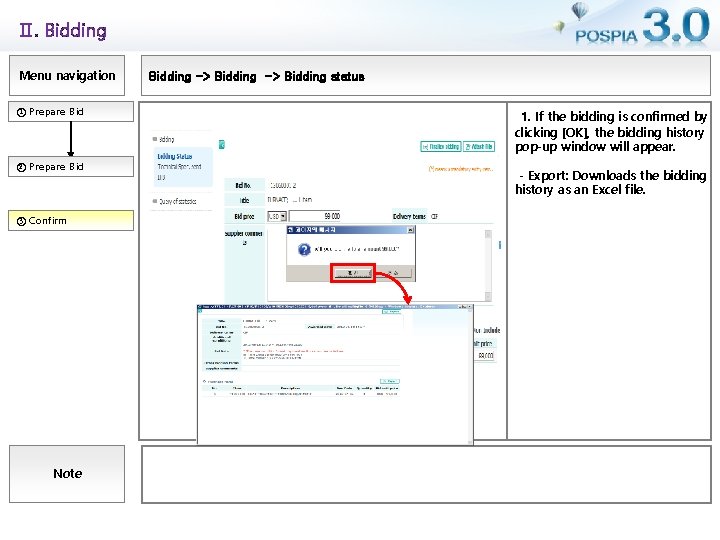Viewport: 720px width, 540px height.
Task: Click the Attach file button
Action: (479, 146)
